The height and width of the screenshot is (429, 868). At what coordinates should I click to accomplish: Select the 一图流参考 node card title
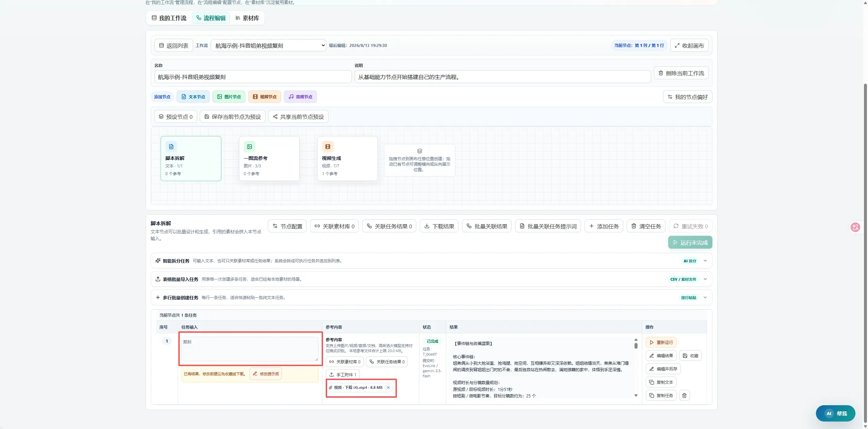pos(256,158)
